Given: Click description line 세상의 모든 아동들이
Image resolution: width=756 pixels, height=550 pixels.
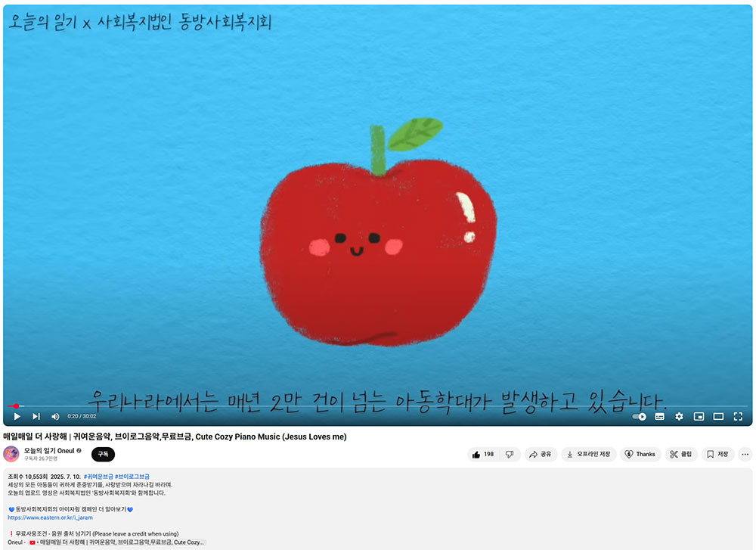Looking at the screenshot, I should [x=90, y=485].
